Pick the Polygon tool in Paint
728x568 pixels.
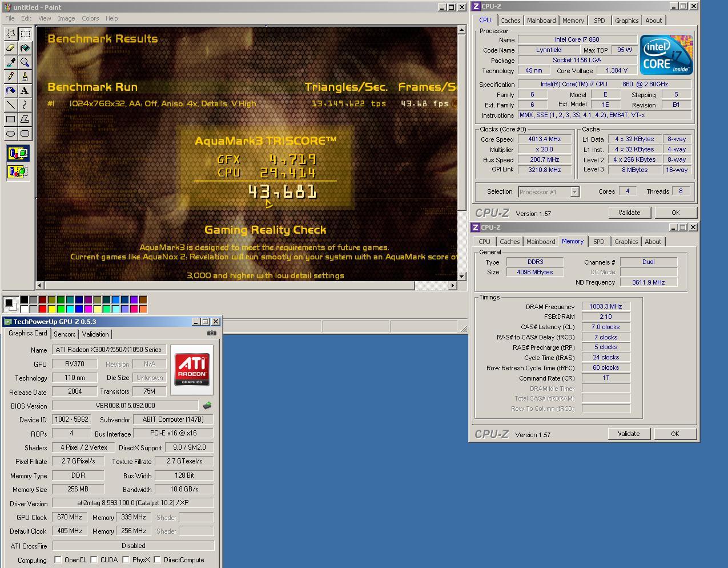(x=25, y=119)
